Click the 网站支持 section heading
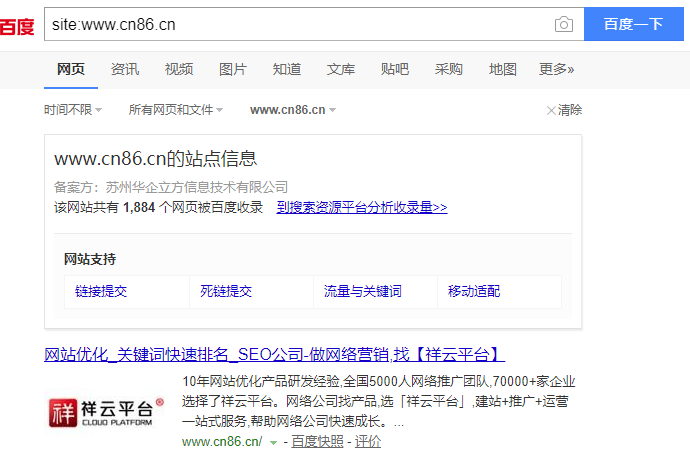The height and width of the screenshot is (462, 690). [90, 259]
